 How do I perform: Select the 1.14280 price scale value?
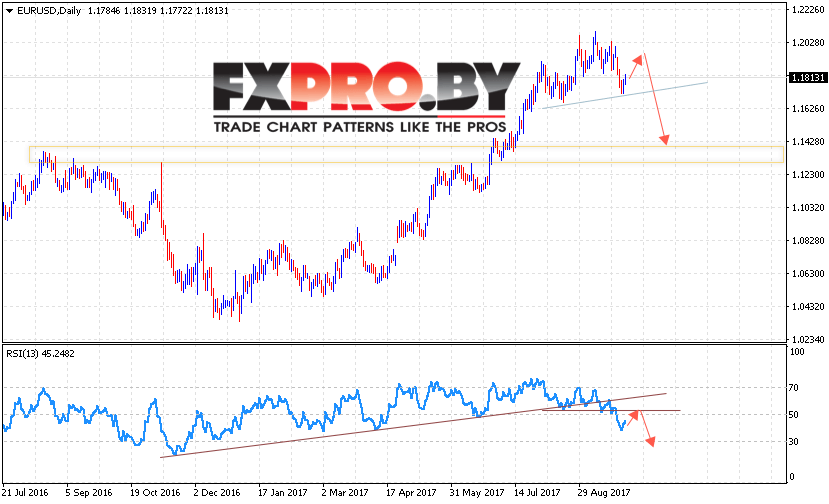(808, 142)
